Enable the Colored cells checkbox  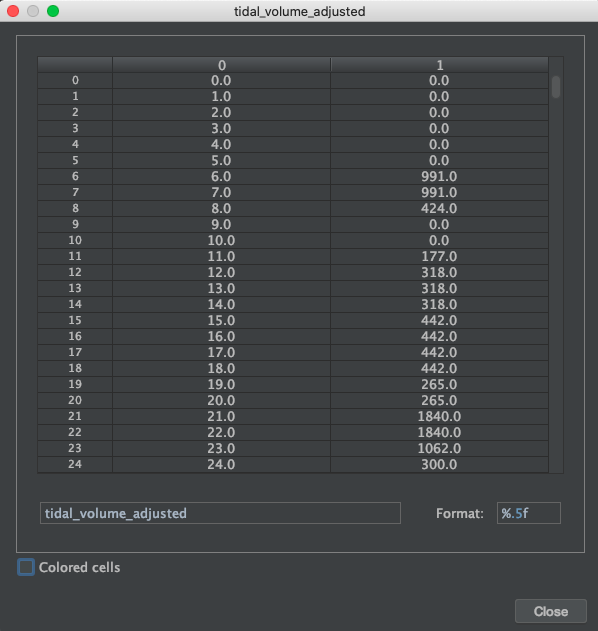point(26,567)
